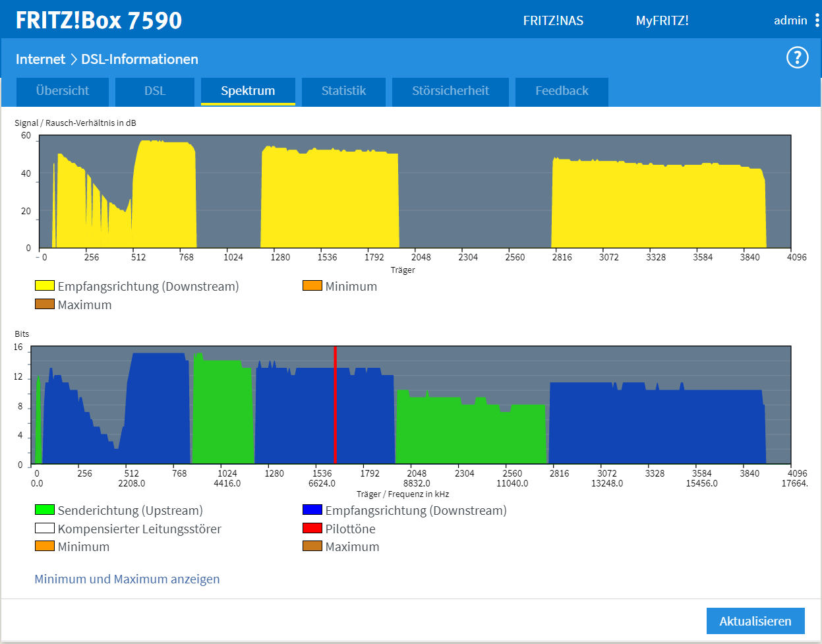Click blue Empfangsrichtung swatch in Bits legend

coord(312,510)
